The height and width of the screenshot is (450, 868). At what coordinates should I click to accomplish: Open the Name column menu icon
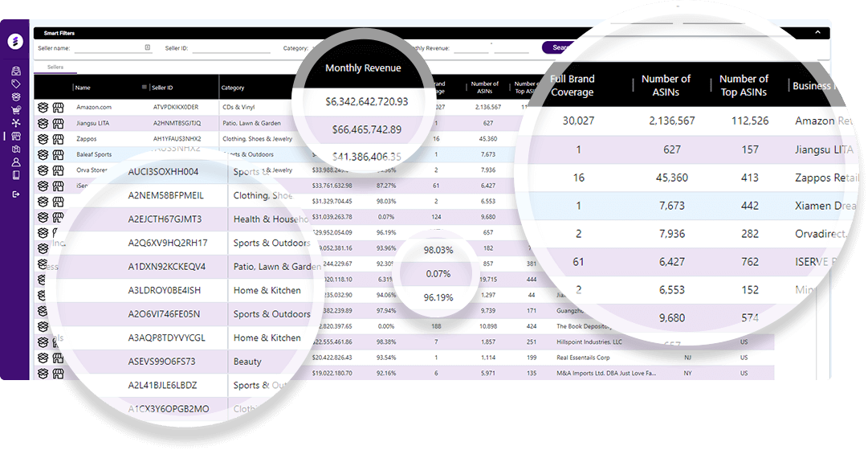(145, 87)
